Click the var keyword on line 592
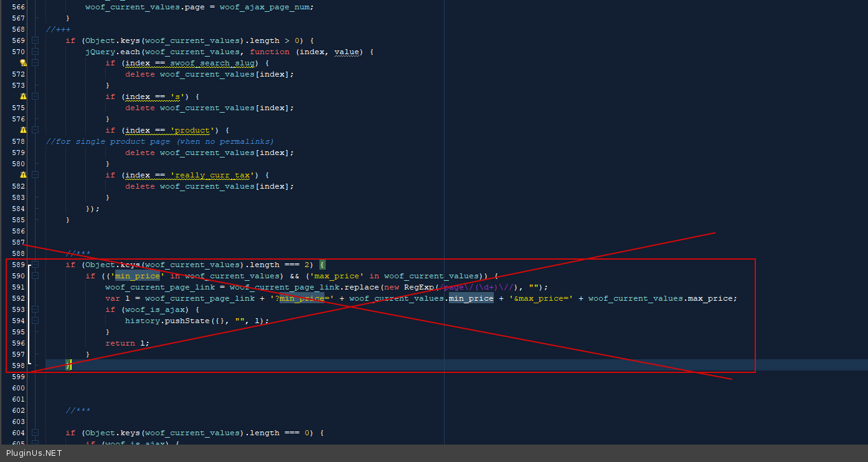 click(113, 298)
